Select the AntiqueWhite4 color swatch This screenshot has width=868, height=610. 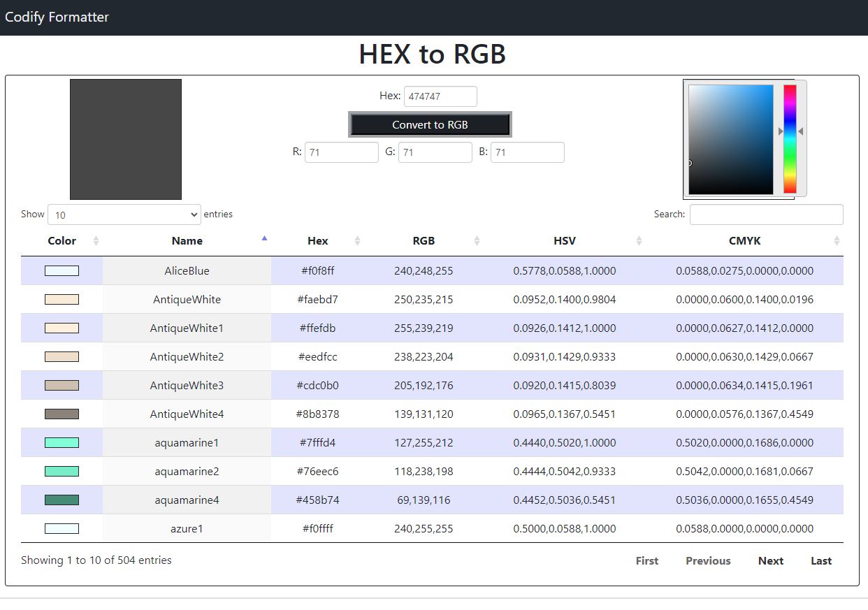point(62,414)
